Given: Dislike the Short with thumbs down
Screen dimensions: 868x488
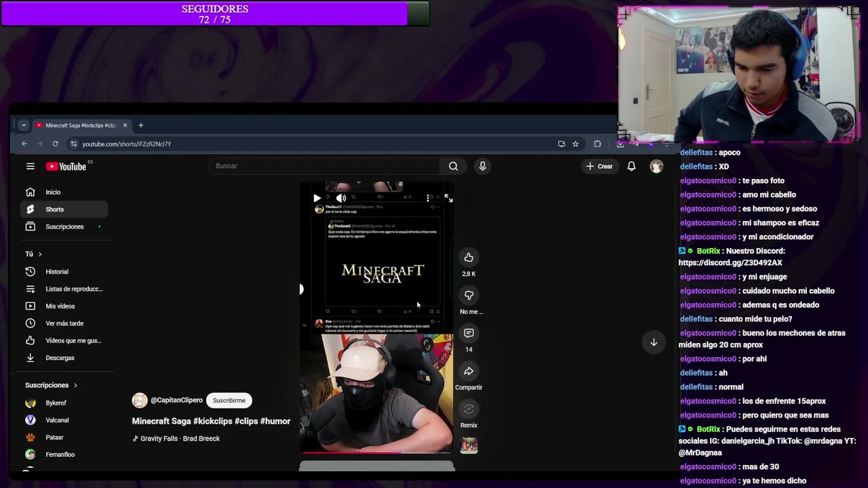Looking at the screenshot, I should (x=469, y=296).
